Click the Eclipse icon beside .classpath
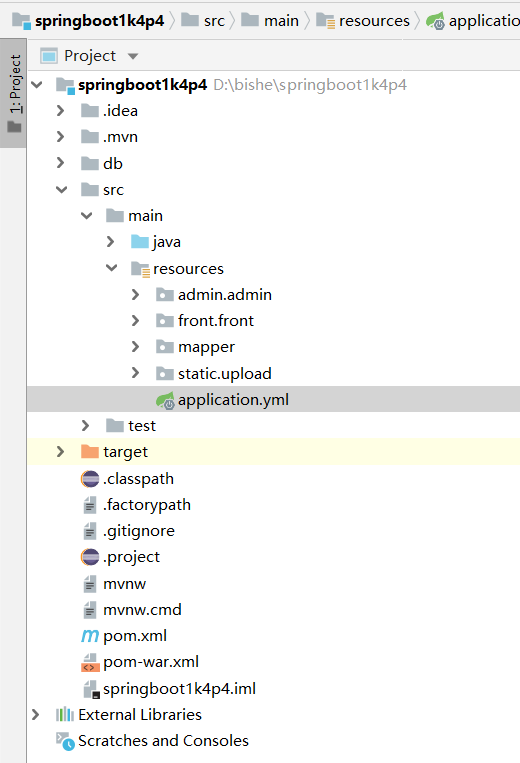Image resolution: width=520 pixels, height=763 pixels. [x=90, y=479]
